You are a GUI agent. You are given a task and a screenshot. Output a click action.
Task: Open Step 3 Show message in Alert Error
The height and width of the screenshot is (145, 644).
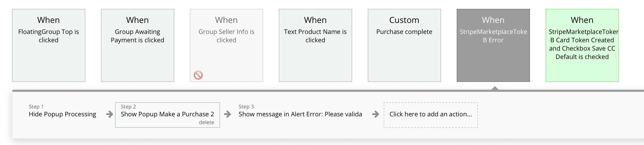[x=300, y=114]
